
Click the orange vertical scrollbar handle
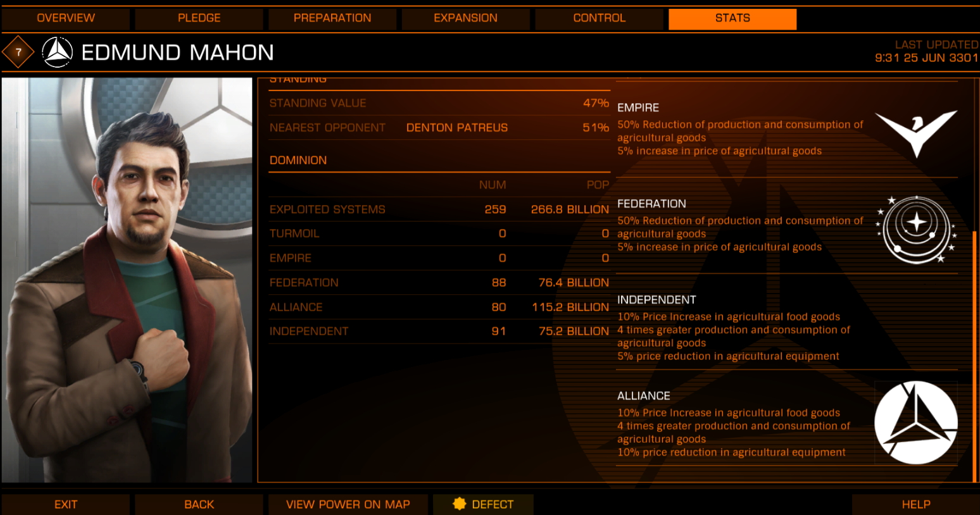point(974,356)
